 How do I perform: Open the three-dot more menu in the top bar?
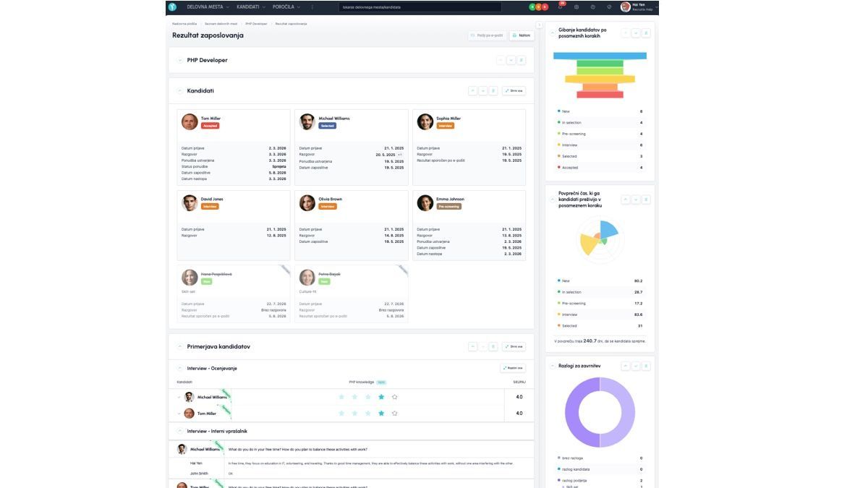tap(312, 7)
